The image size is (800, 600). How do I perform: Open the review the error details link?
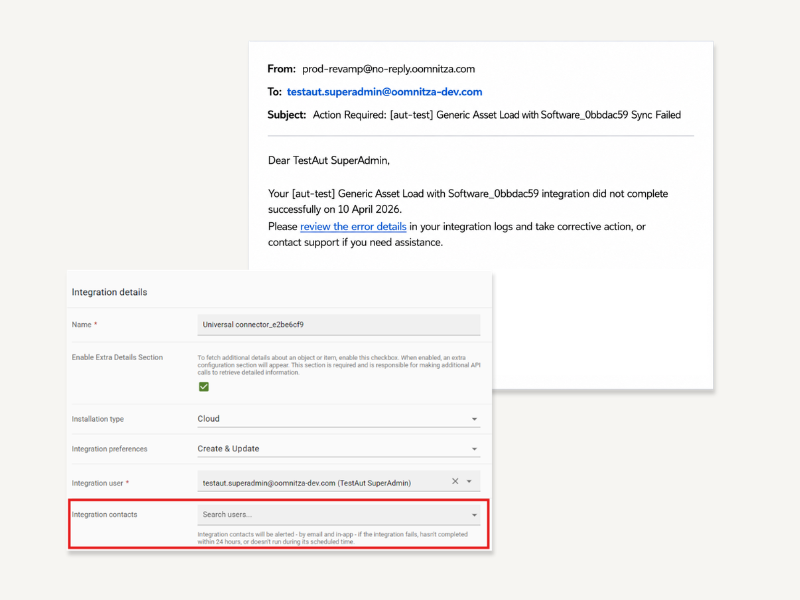353,227
